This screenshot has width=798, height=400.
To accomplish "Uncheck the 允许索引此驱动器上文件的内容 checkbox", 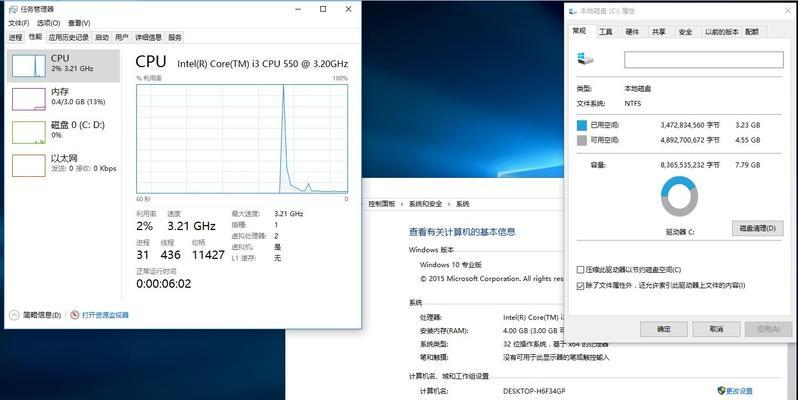I will coord(580,285).
